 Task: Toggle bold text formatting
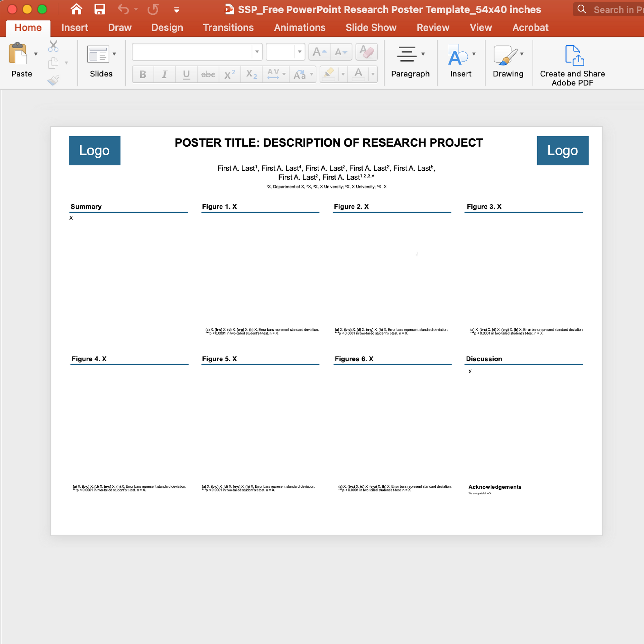tap(143, 74)
